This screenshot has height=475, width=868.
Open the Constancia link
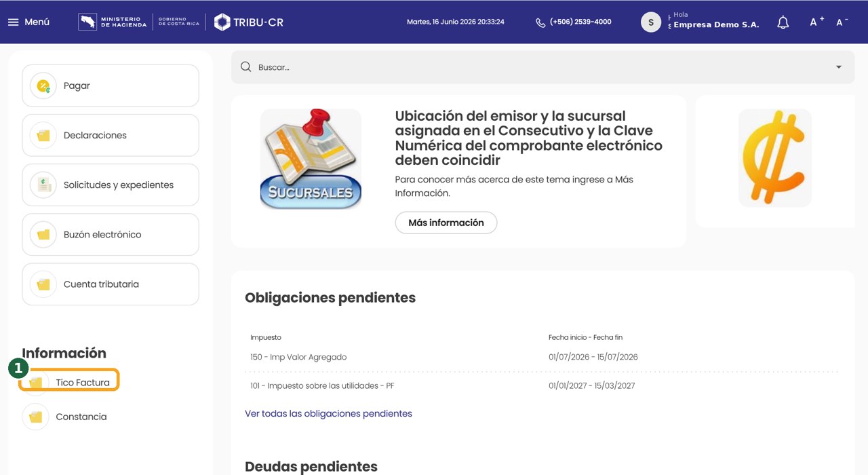click(81, 417)
